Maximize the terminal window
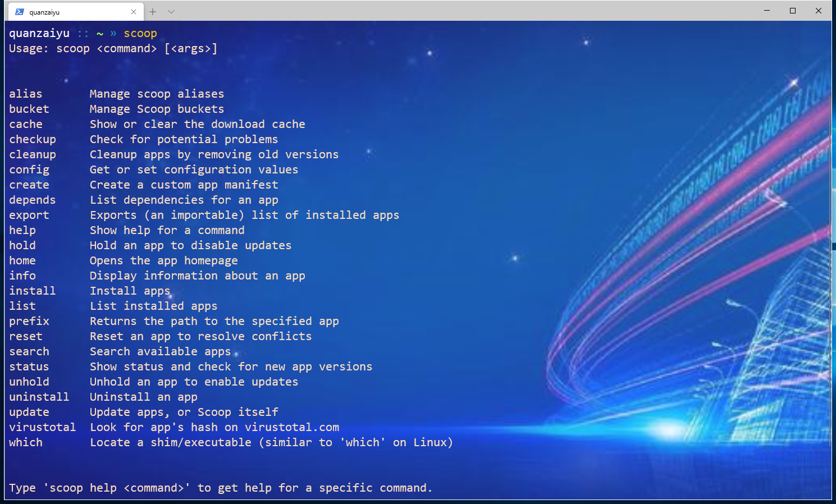The image size is (836, 504). (793, 11)
